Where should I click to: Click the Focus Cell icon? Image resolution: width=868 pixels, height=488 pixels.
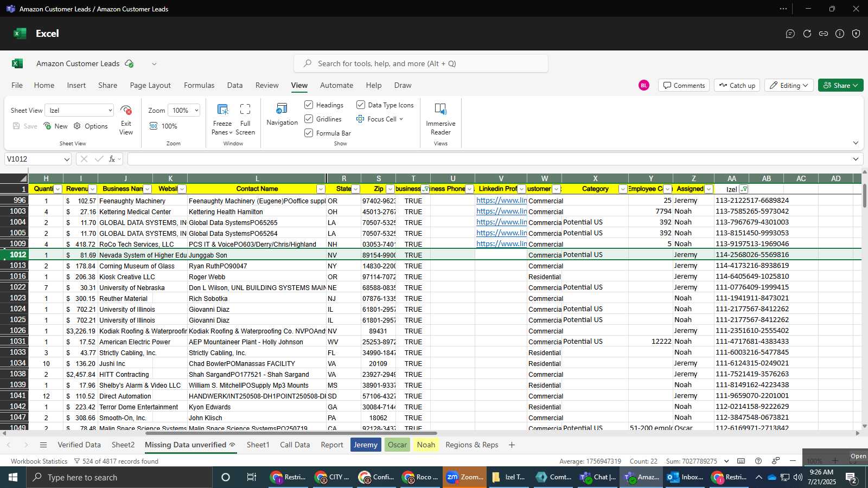point(360,119)
